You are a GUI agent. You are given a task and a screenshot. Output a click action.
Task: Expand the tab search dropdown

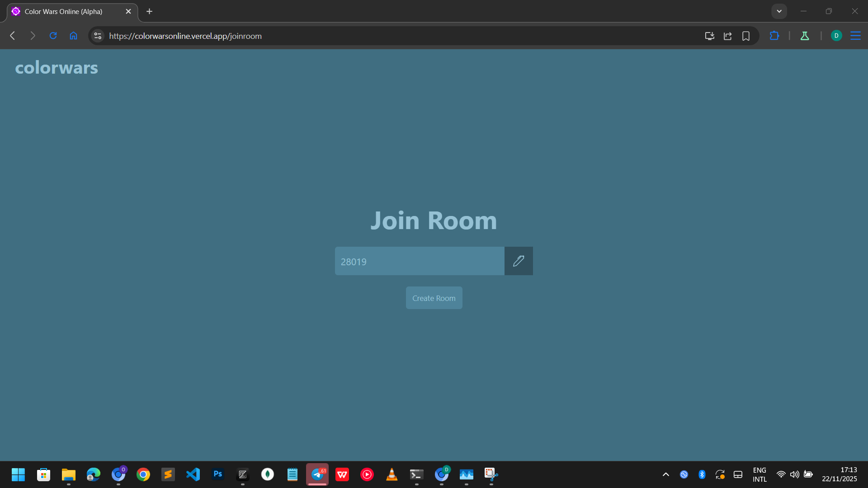click(779, 11)
